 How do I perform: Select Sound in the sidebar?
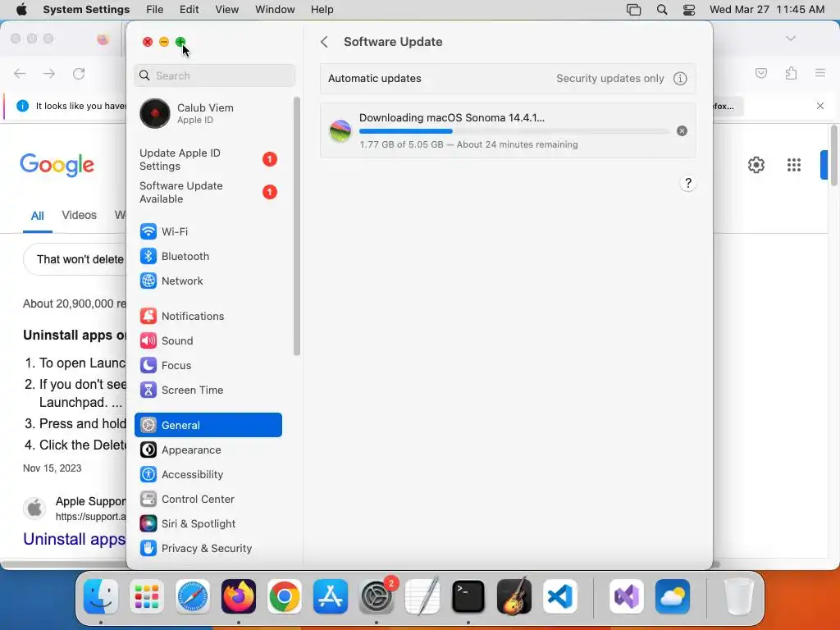pyautogui.click(x=208, y=340)
